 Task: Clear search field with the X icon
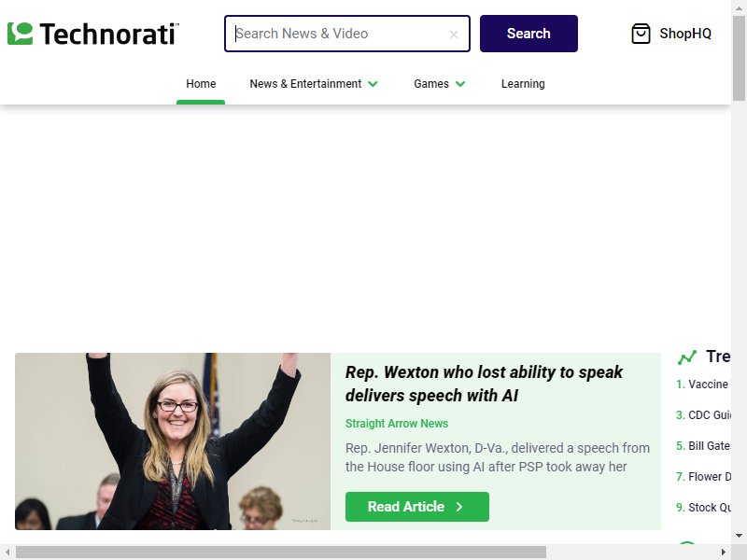pyautogui.click(x=454, y=35)
